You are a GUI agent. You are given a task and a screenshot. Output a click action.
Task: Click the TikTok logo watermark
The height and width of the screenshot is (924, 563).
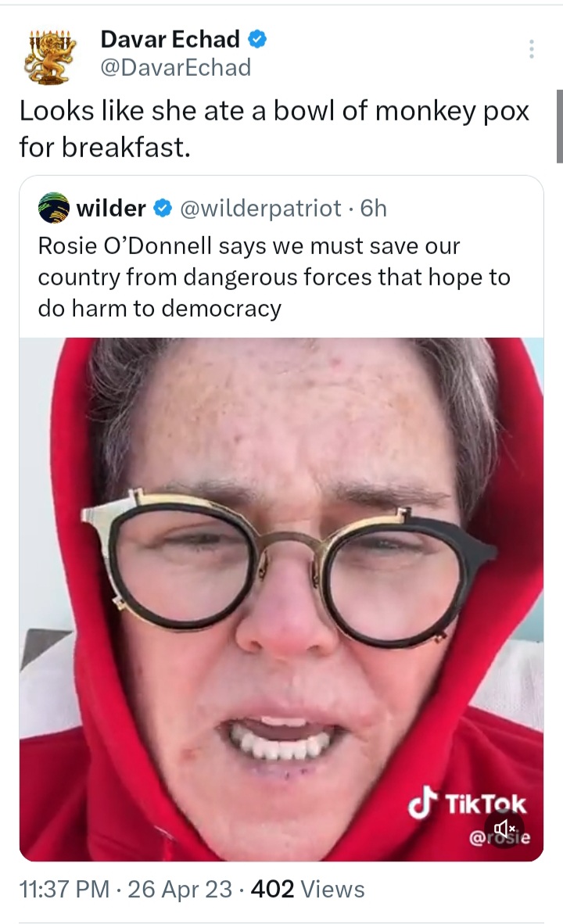[467, 803]
